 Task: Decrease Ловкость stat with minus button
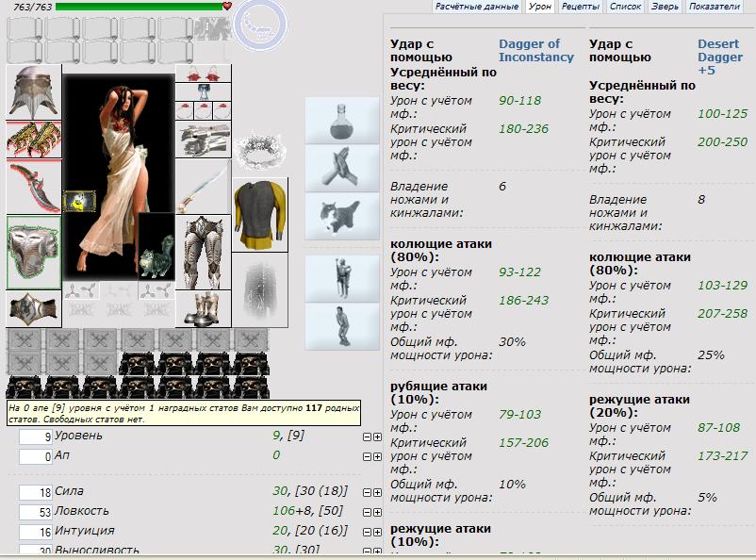point(367,512)
